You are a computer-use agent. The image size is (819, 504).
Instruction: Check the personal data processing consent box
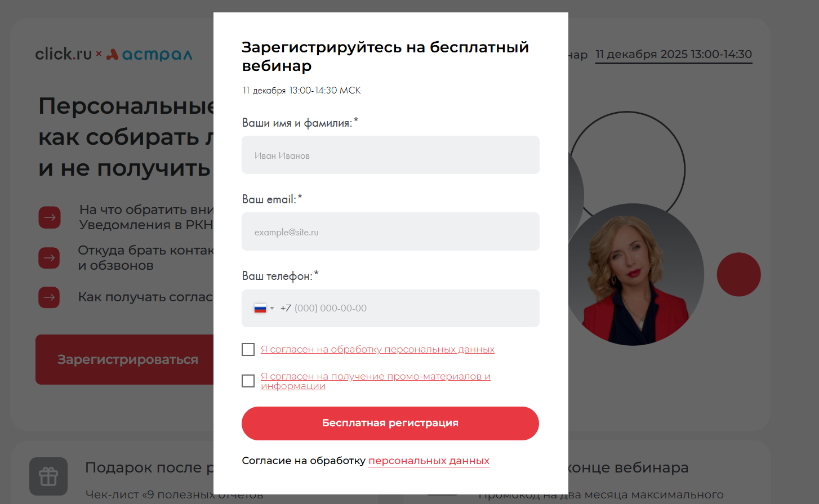pyautogui.click(x=248, y=350)
